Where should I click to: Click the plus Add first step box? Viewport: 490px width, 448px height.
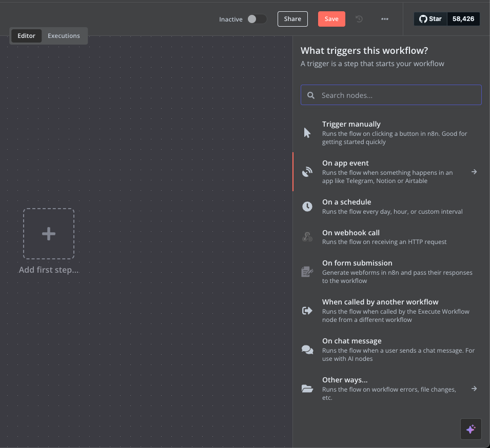coord(49,234)
